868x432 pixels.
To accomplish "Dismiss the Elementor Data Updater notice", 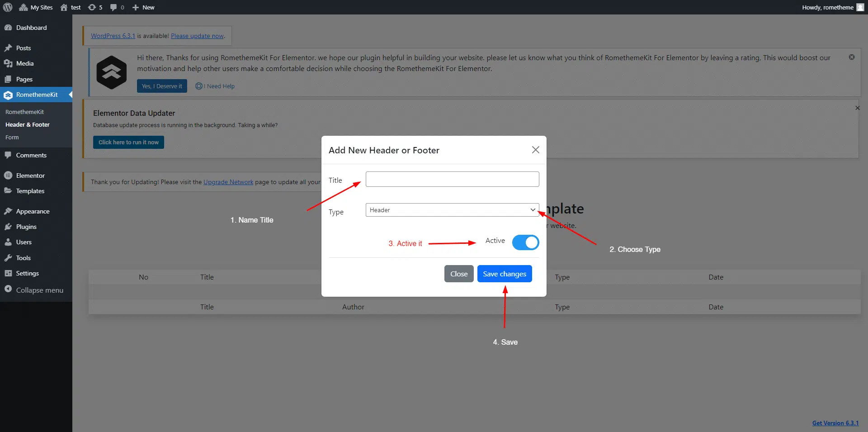I will pos(857,108).
